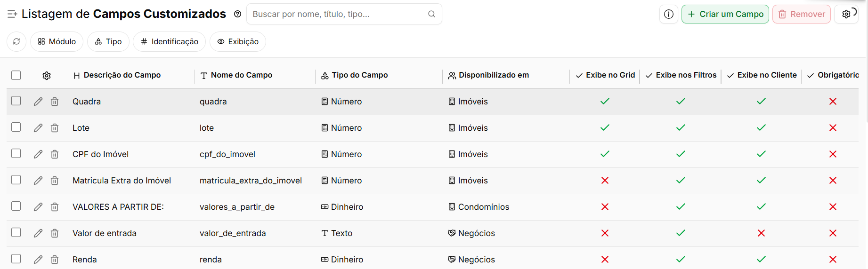
Task: Open the Exibição filter dropdown
Action: pos(238,41)
